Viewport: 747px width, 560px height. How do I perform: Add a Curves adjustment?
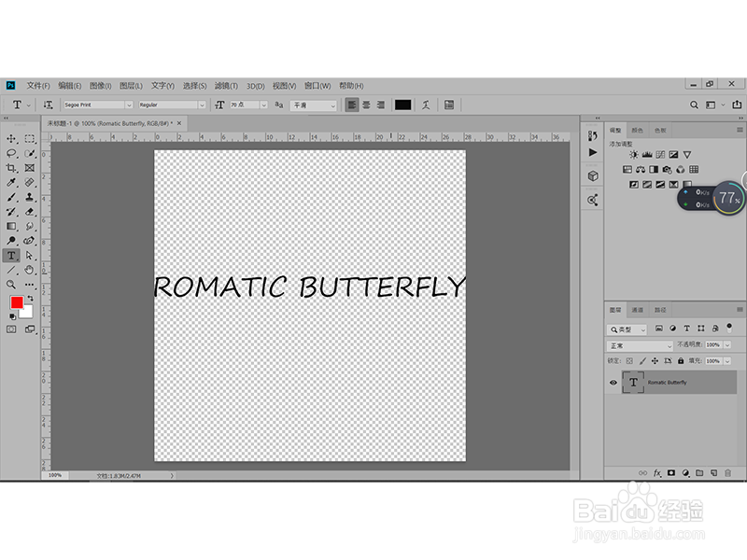(660, 155)
